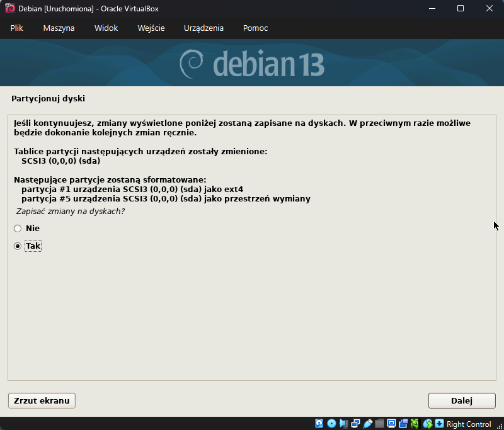The image size is (504, 430).
Task: Open the Plik menu
Action: 17,28
